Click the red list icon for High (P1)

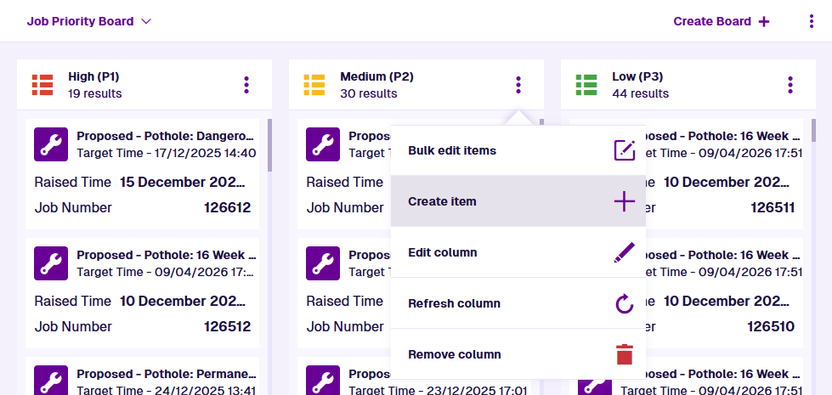42,85
